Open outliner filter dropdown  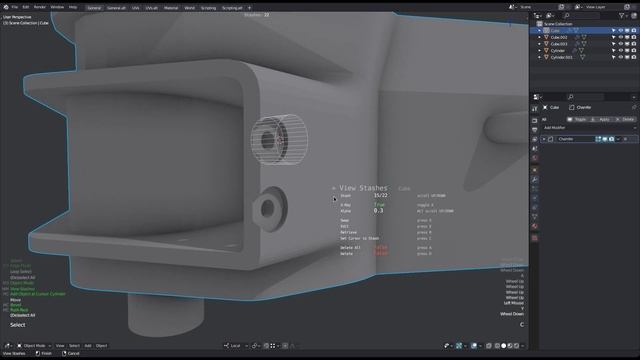click(x=624, y=16)
